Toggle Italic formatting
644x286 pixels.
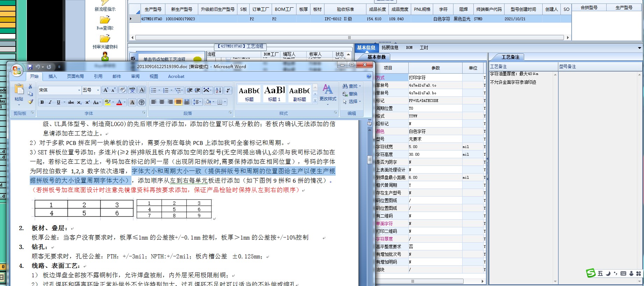point(50,102)
